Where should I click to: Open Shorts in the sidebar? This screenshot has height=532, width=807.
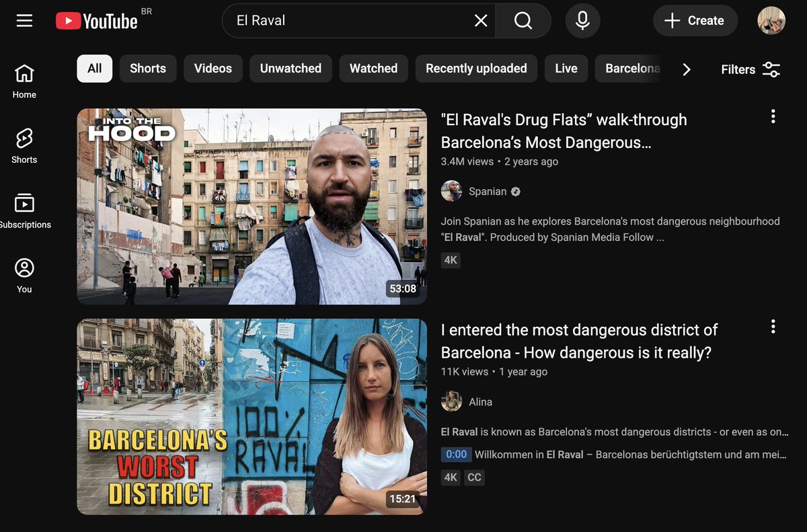(x=24, y=146)
